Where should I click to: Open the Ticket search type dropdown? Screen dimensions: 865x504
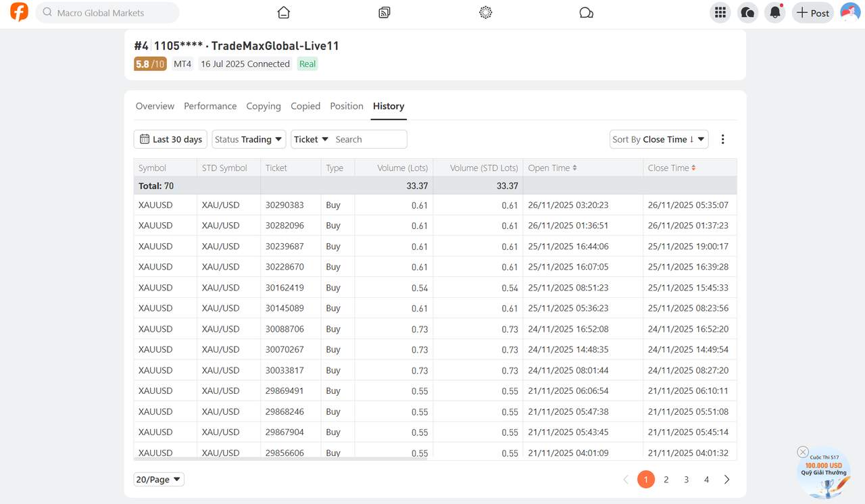(x=310, y=138)
